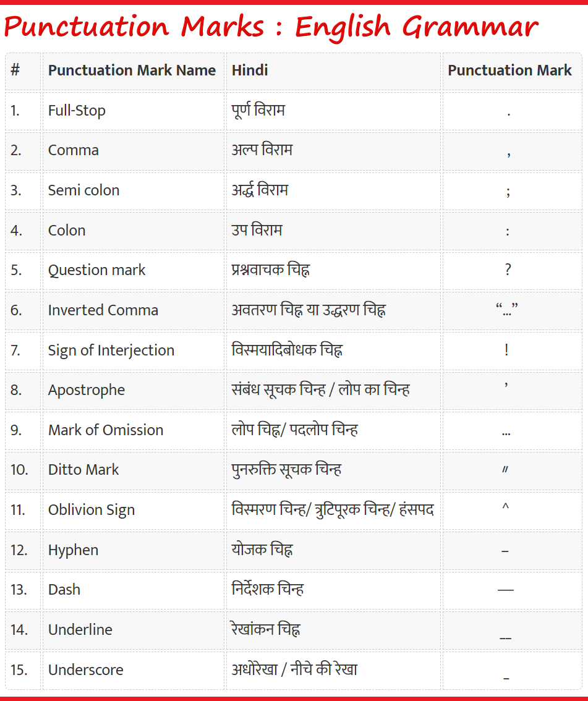Click the 'Hindi' column header

(x=250, y=70)
